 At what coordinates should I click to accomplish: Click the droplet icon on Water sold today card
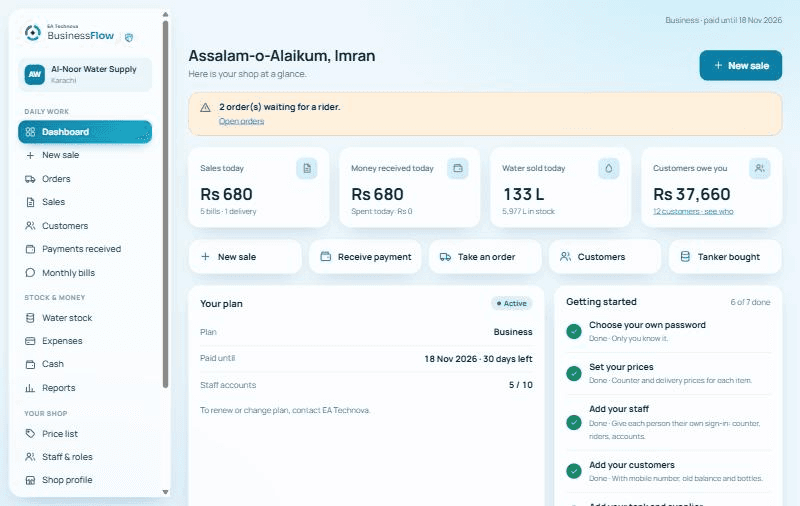pyautogui.click(x=609, y=168)
